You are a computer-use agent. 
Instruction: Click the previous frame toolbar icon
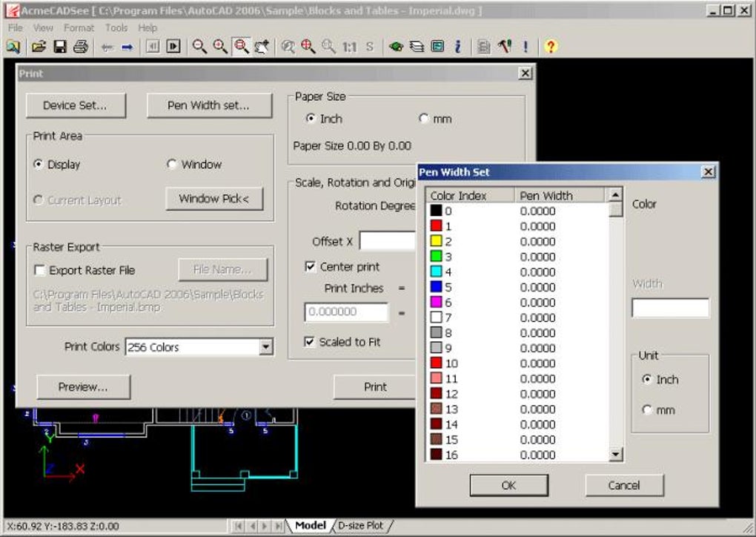[153, 46]
